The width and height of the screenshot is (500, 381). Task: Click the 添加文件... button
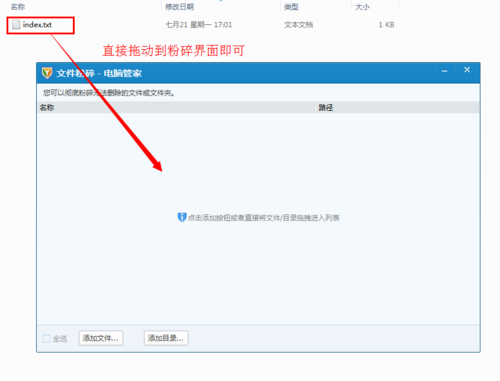pyautogui.click(x=101, y=338)
